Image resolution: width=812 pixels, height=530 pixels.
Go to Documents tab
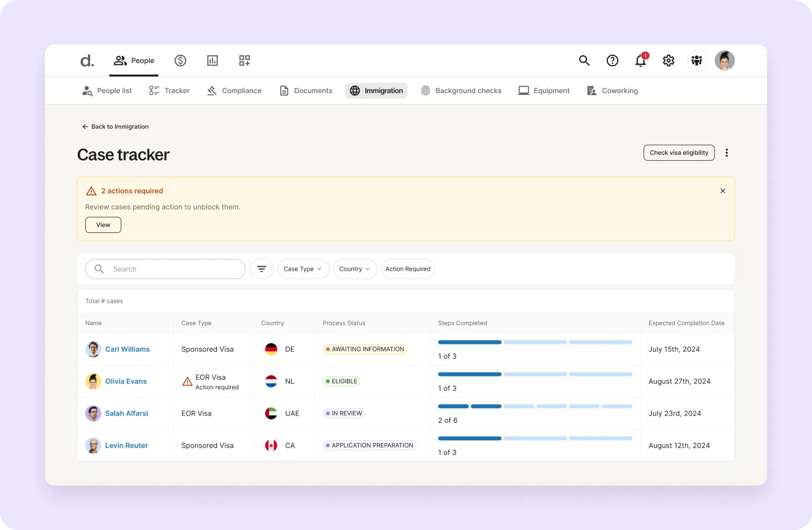coord(306,91)
